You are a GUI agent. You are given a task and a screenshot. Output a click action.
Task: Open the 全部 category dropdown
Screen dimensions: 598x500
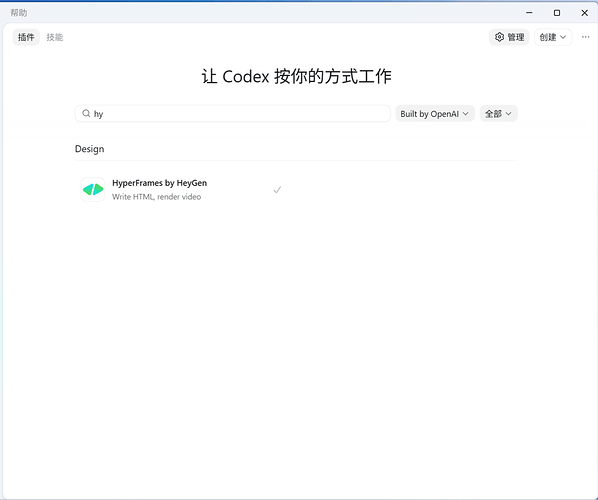point(498,114)
